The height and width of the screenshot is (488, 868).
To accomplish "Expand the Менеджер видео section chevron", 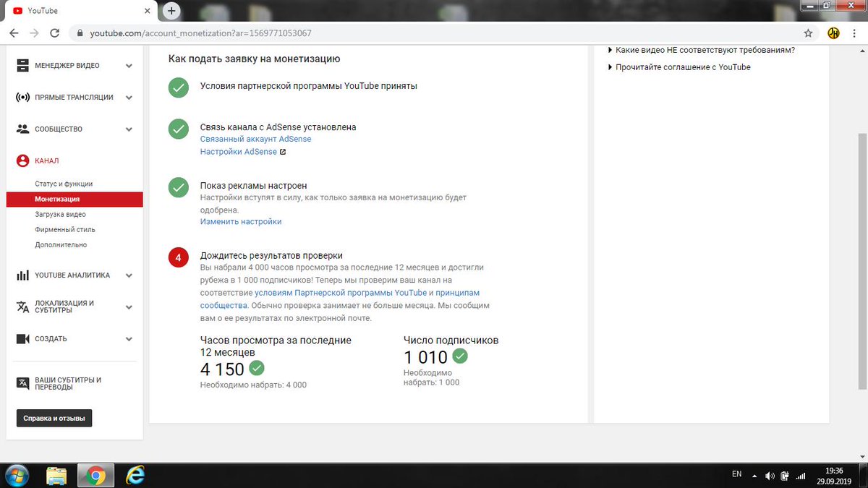I will [129, 66].
